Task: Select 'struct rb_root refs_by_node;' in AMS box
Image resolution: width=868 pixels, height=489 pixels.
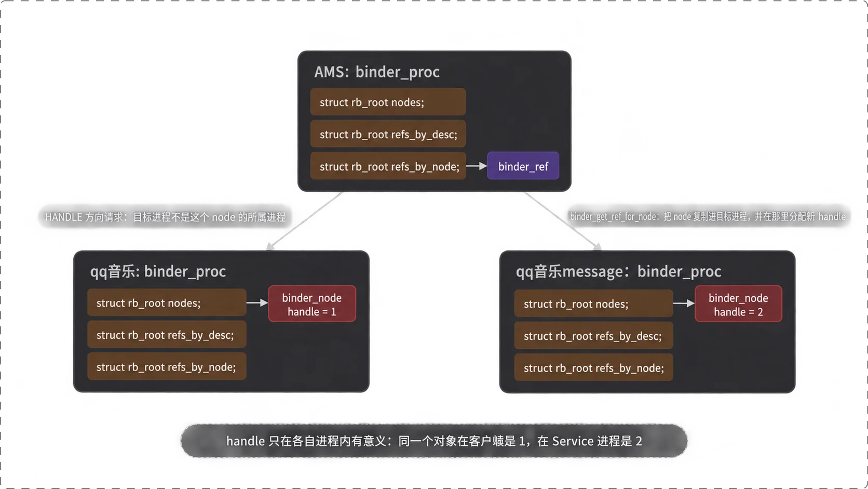Action: coord(388,166)
